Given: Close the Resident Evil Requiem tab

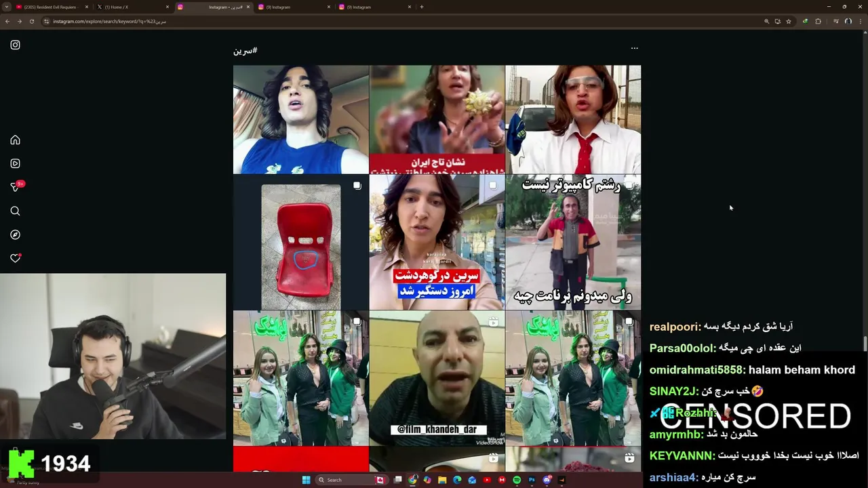Looking at the screenshot, I should 87,7.
